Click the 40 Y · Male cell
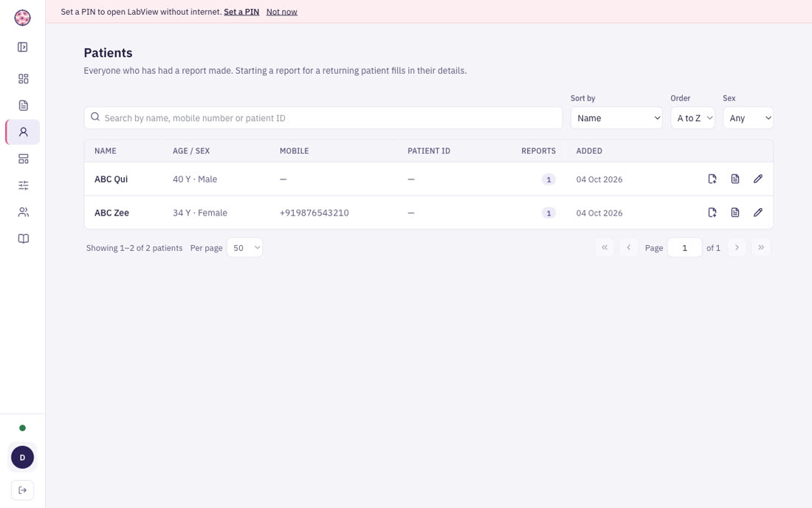 (195, 179)
